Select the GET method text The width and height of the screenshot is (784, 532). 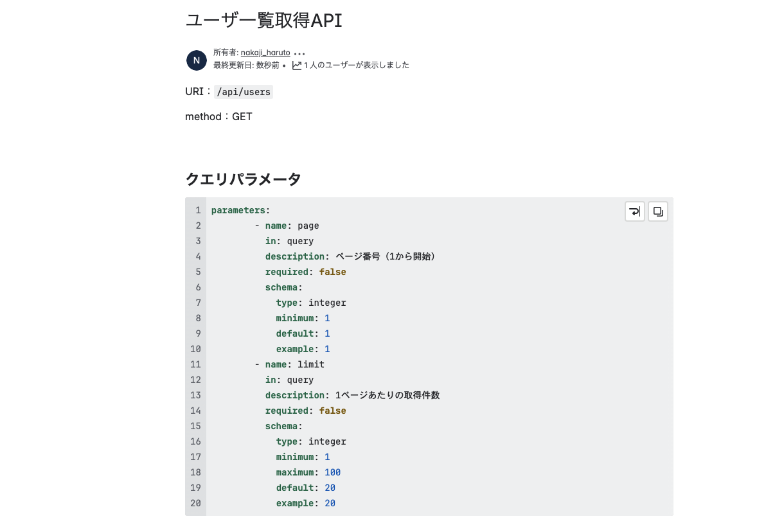point(243,116)
